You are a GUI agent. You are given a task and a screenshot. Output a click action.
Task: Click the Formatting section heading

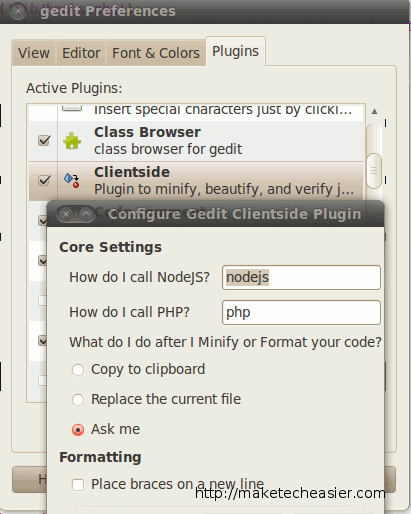(100, 457)
